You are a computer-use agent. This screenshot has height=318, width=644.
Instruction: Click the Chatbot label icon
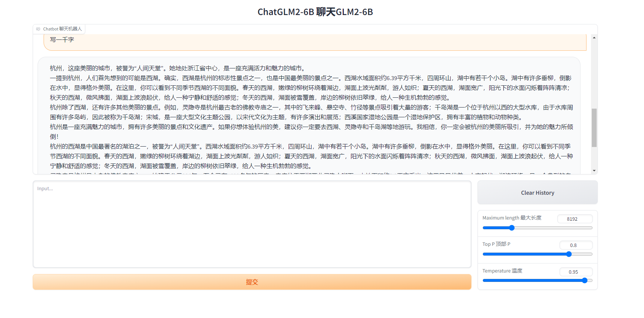(x=38, y=29)
